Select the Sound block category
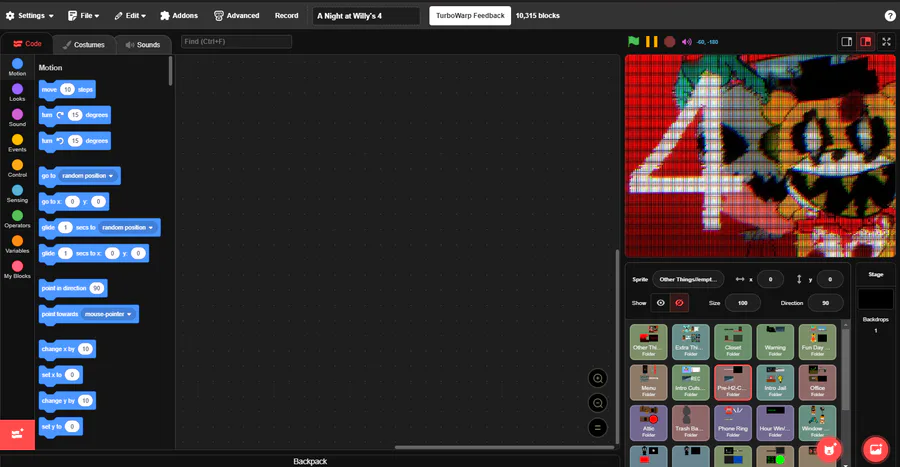The height and width of the screenshot is (467, 900). click(17, 117)
